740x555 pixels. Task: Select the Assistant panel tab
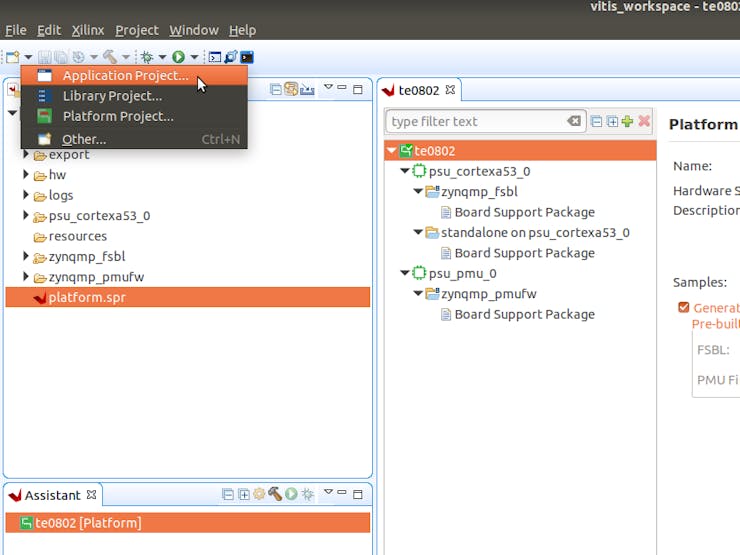click(x=53, y=495)
